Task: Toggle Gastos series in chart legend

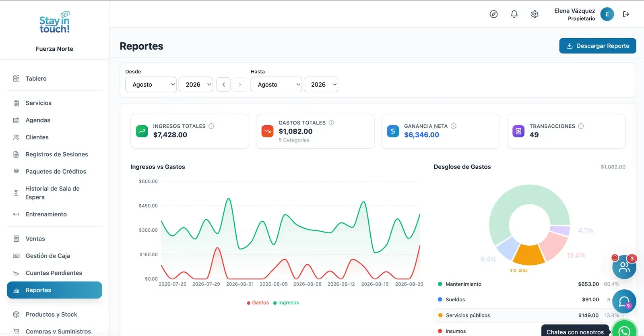Action: click(x=258, y=303)
